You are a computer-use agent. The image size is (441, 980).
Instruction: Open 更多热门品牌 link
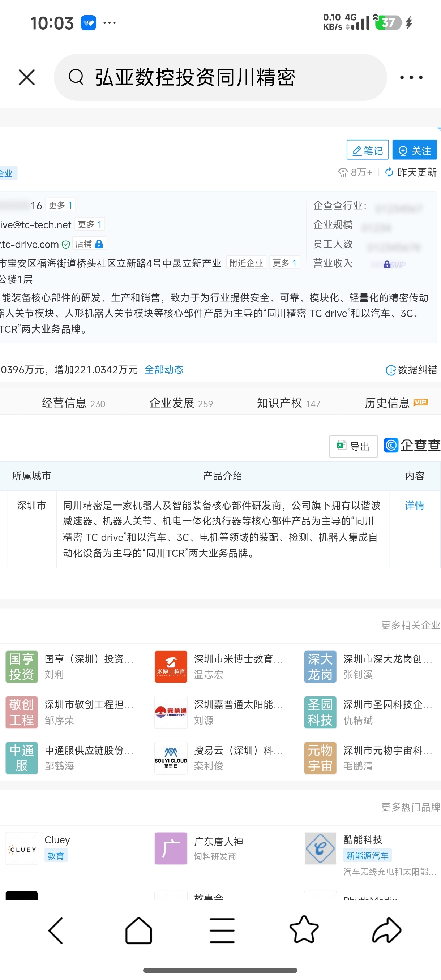[x=411, y=807]
